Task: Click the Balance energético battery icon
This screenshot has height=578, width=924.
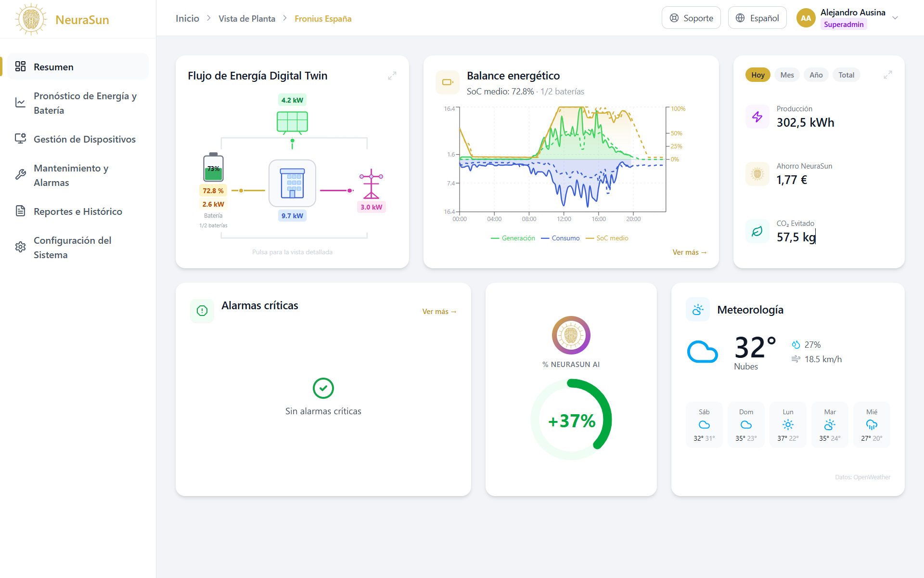Action: pos(448,82)
